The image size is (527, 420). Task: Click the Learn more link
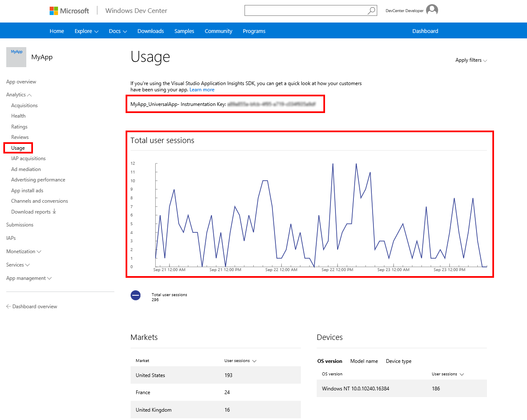click(x=202, y=90)
